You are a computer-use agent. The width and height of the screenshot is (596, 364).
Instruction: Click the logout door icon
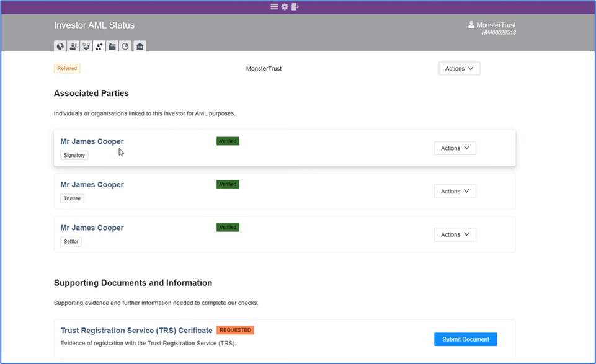tap(295, 6)
